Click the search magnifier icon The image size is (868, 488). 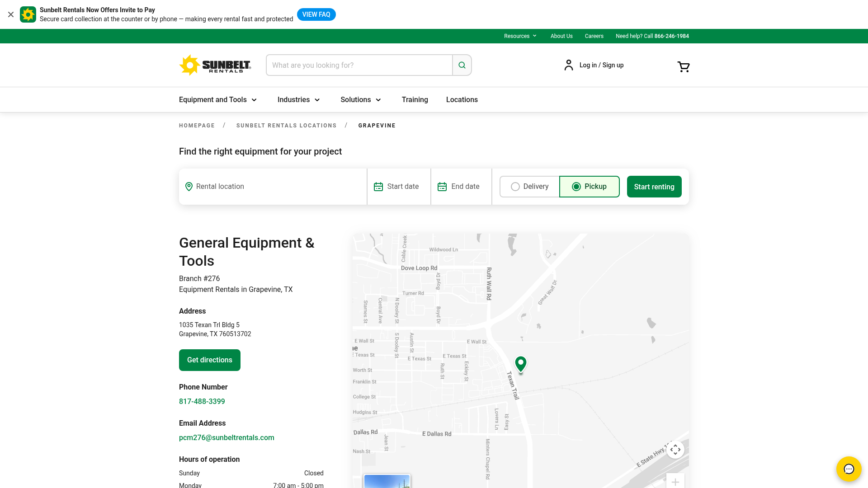pyautogui.click(x=462, y=65)
